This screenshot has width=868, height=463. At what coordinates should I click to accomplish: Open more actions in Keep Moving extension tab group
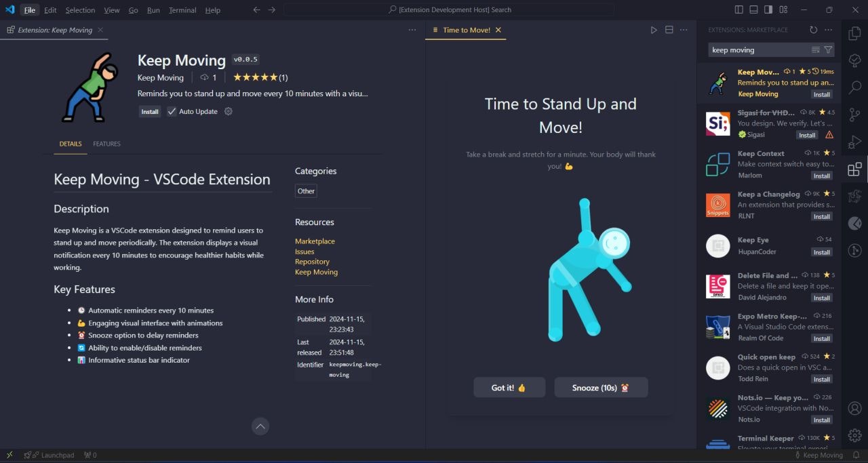point(412,30)
